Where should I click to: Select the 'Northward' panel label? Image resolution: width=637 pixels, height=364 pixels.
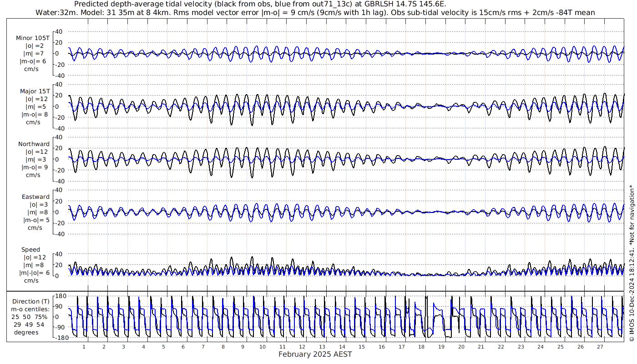click(x=34, y=144)
